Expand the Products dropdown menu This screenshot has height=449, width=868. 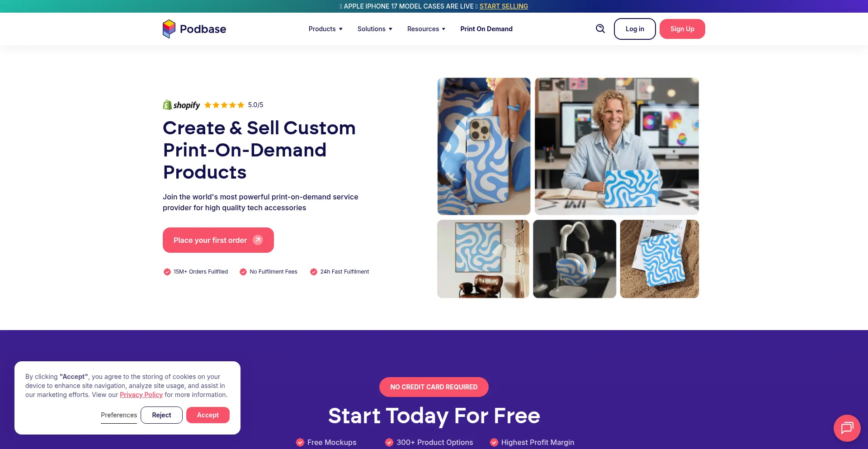pyautogui.click(x=325, y=29)
